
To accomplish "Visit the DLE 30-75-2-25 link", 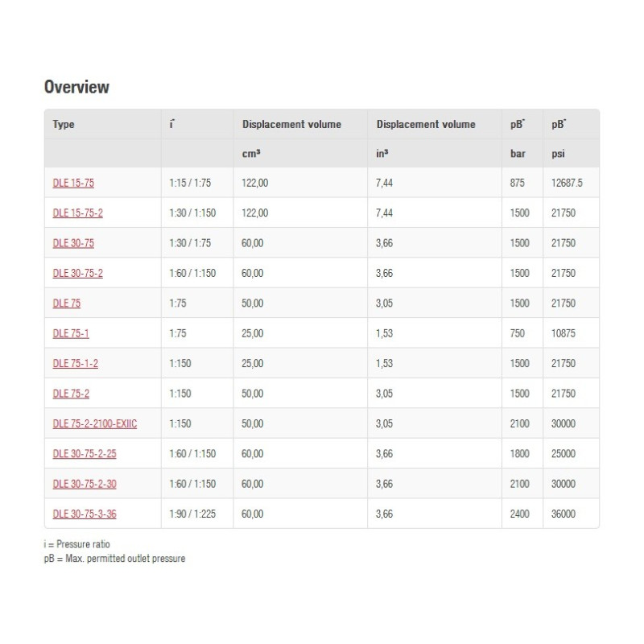I will tap(85, 453).
